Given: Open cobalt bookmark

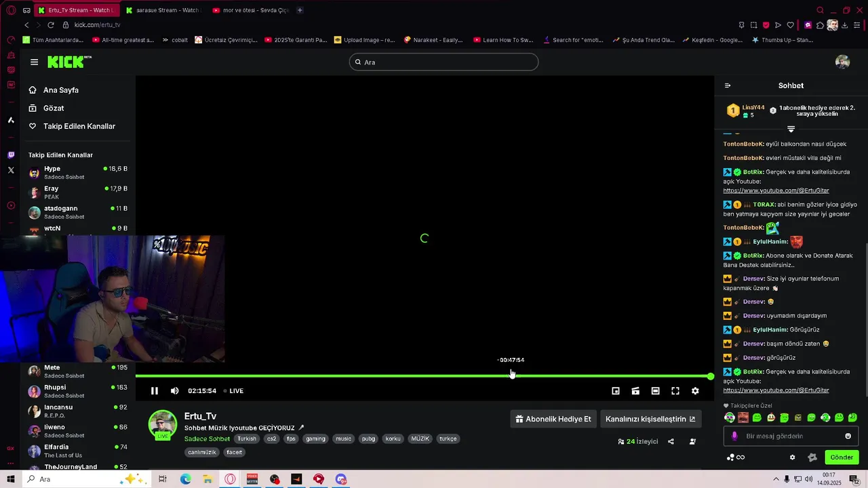Looking at the screenshot, I should point(175,40).
